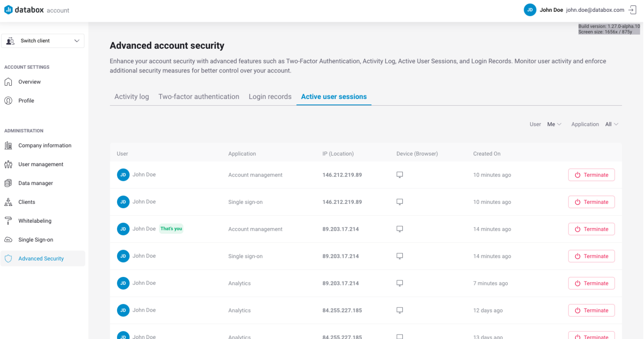Screen dimensions: 644x339
Task: Open the Switch client dropdown
Action: pos(43,41)
